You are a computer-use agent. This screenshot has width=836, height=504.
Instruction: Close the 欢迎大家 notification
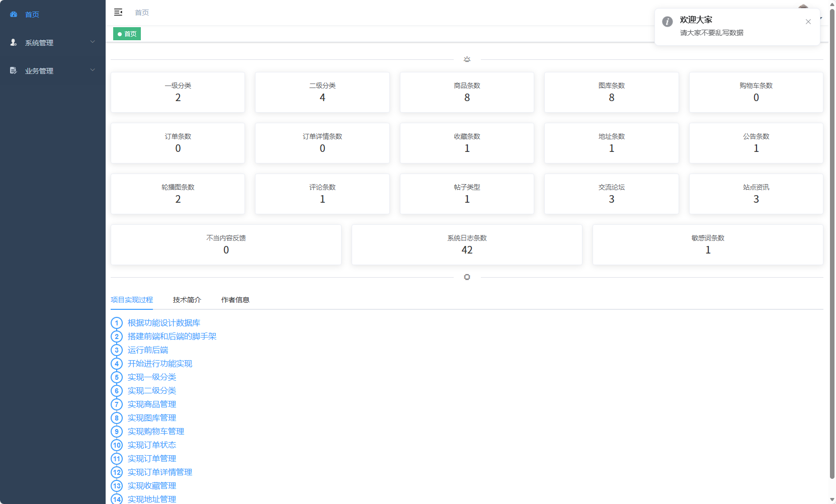[808, 22]
